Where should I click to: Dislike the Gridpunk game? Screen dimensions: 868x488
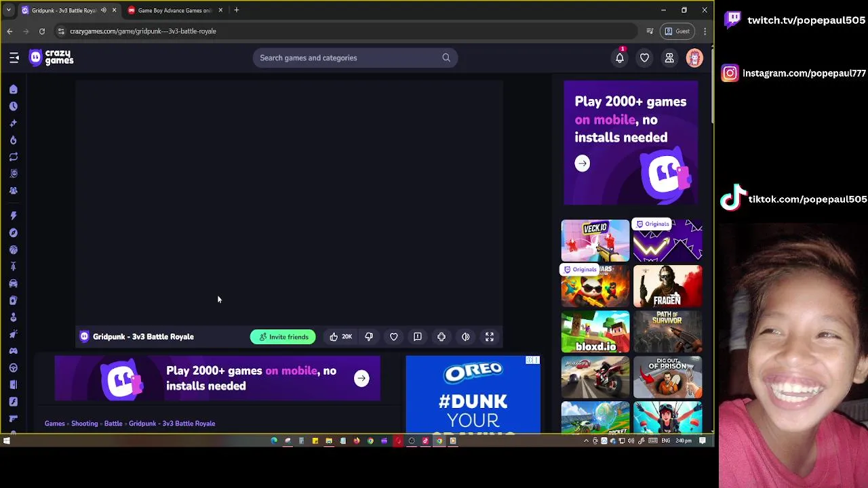(369, 337)
